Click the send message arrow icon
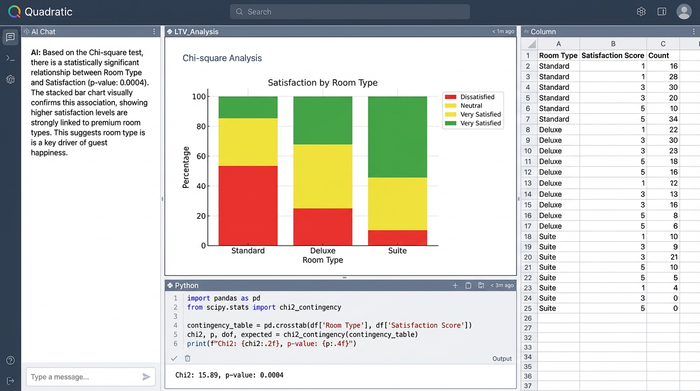700x391 pixels. [146, 377]
